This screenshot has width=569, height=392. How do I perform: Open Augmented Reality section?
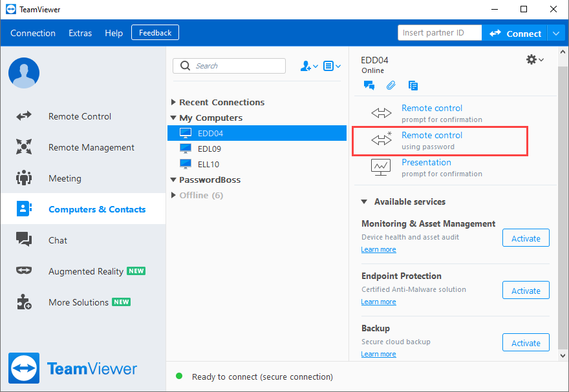pos(83,271)
